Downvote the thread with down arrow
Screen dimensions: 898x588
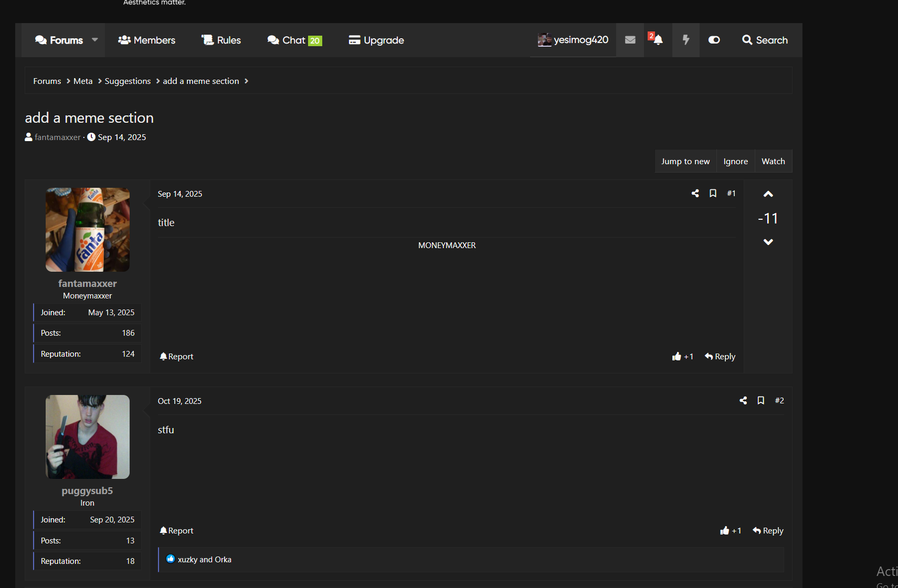pos(768,242)
